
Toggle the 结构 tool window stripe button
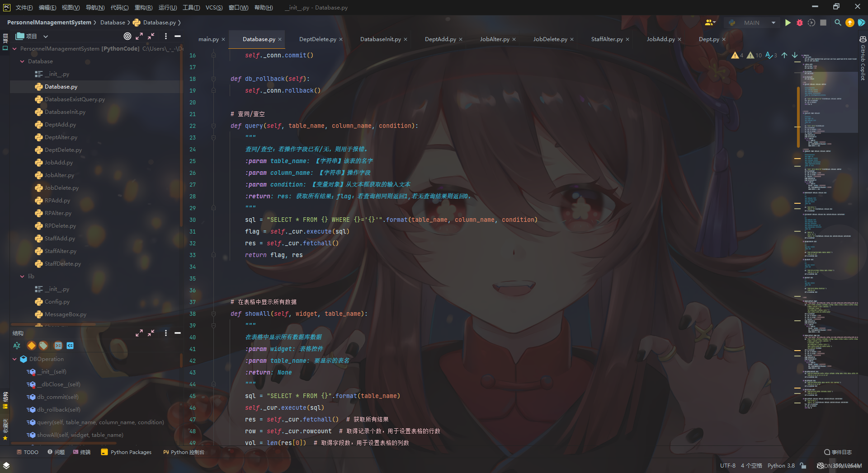click(5, 400)
